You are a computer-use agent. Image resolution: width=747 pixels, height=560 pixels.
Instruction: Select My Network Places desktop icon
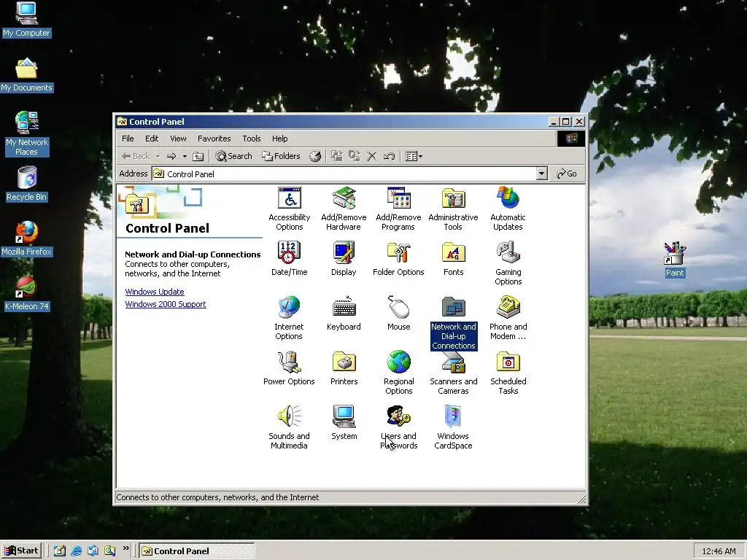(27, 134)
